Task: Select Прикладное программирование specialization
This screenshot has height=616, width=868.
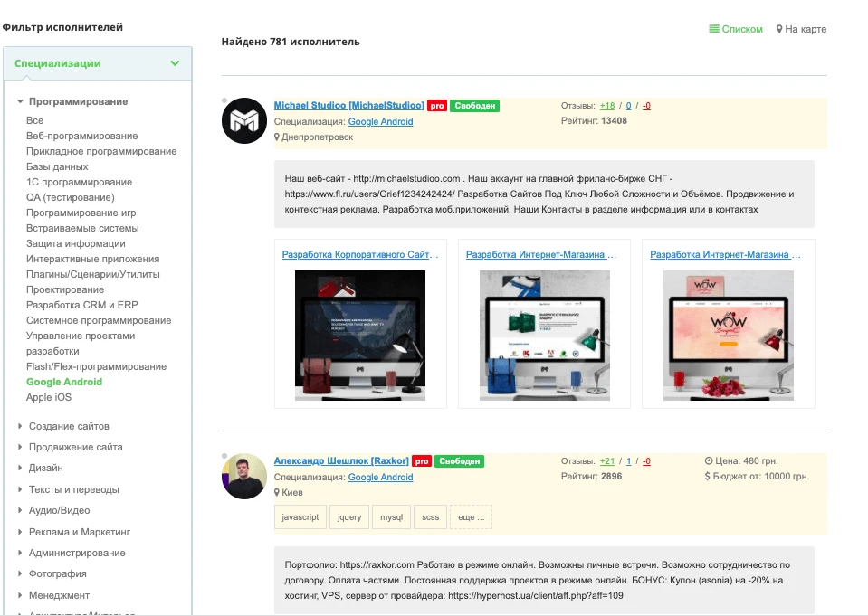Action: point(101,151)
